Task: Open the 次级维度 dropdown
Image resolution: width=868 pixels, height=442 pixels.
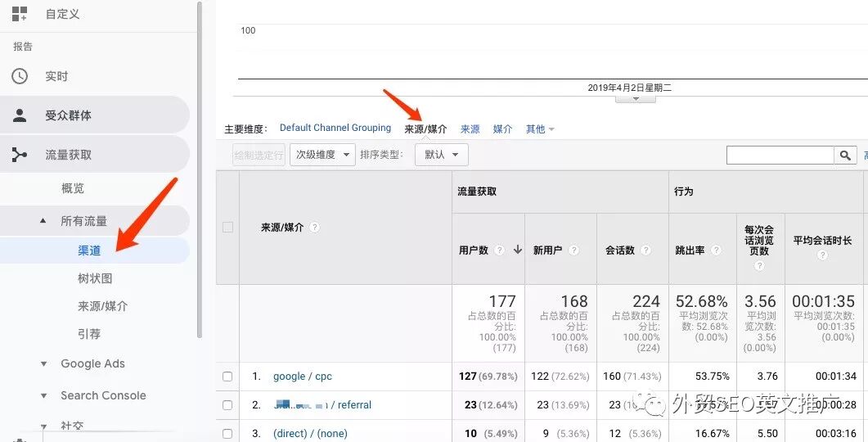Action: [x=322, y=155]
